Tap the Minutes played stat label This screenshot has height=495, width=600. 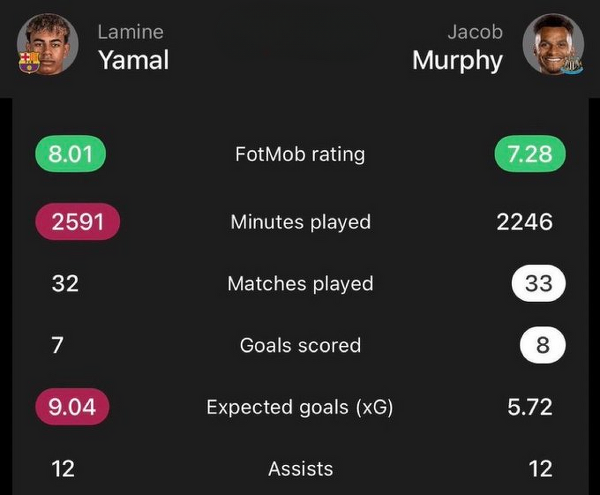[x=300, y=222]
